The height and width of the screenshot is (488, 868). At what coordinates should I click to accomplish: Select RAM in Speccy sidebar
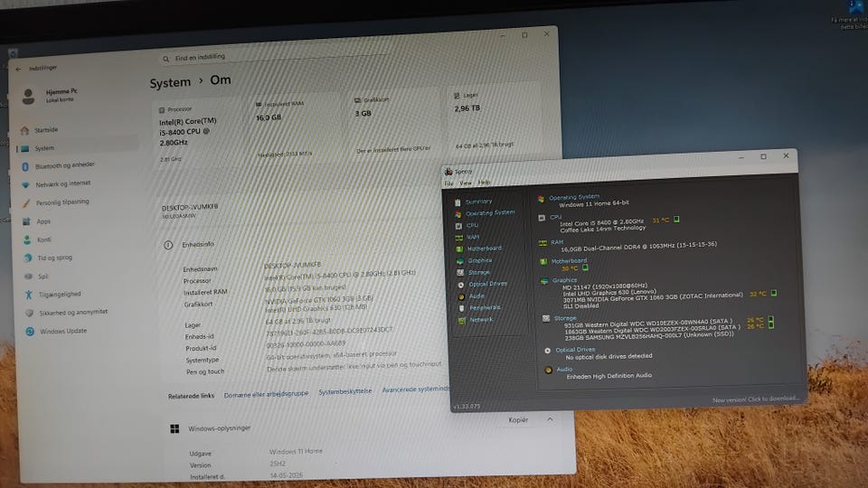(473, 237)
